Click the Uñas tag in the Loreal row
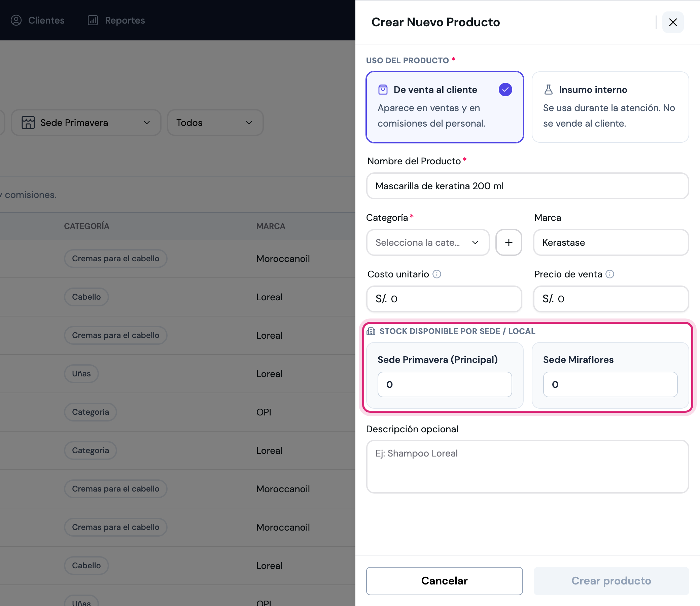 (x=81, y=374)
